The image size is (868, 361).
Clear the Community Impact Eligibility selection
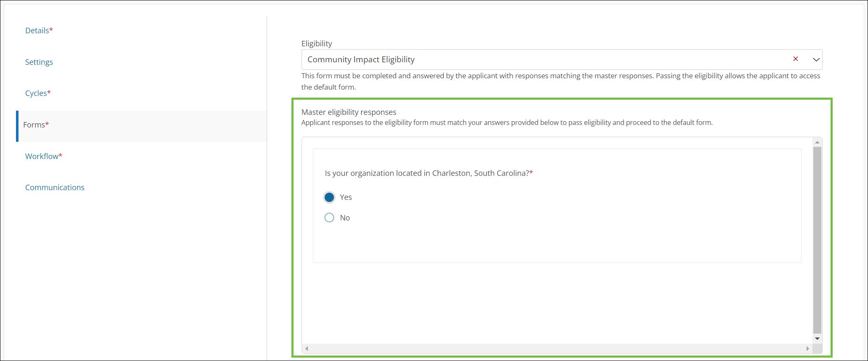[x=796, y=59]
